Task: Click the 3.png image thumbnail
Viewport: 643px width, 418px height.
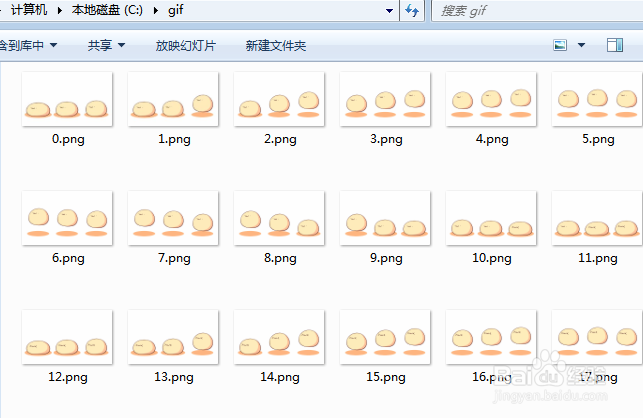Action: click(385, 99)
